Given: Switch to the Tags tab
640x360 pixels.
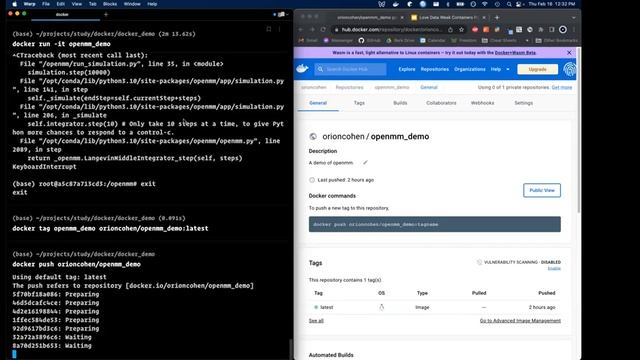Looking at the screenshot, I should [359, 103].
